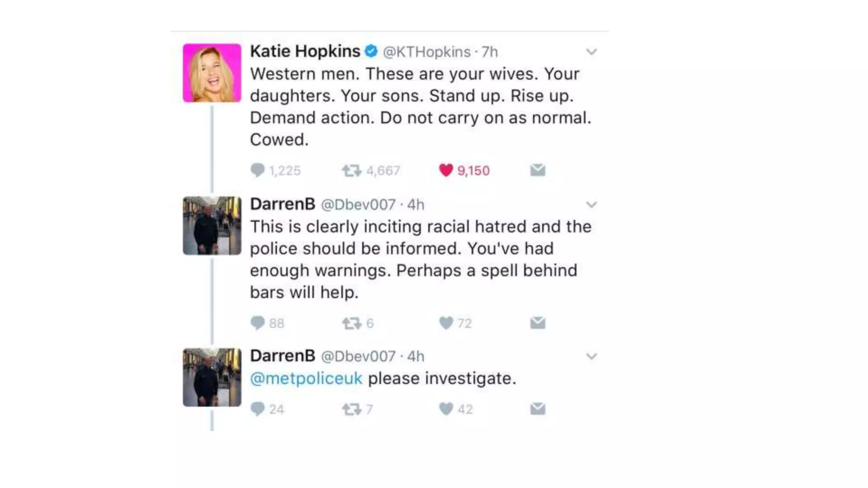Image resolution: width=868 pixels, height=488 pixels.
Task: Send Katie Hopkins' tweet via direct message envelope
Action: click(x=537, y=170)
